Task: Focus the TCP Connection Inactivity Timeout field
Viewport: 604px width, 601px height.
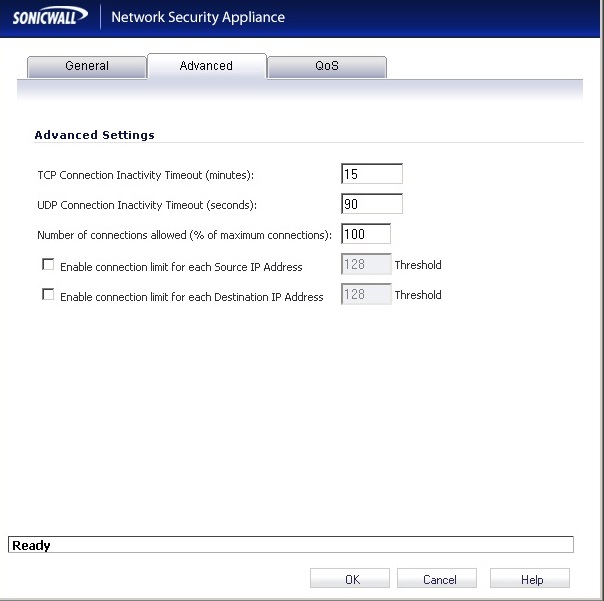Action: coord(372,174)
